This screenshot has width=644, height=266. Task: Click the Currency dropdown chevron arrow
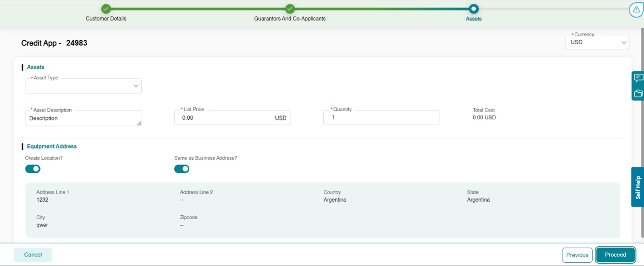(x=623, y=42)
